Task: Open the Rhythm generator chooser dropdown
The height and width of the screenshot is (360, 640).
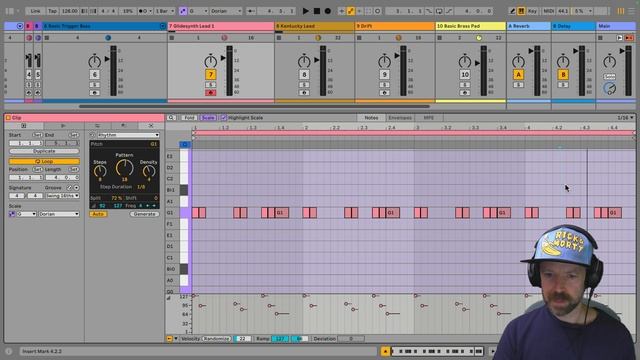Action: [x=128, y=135]
